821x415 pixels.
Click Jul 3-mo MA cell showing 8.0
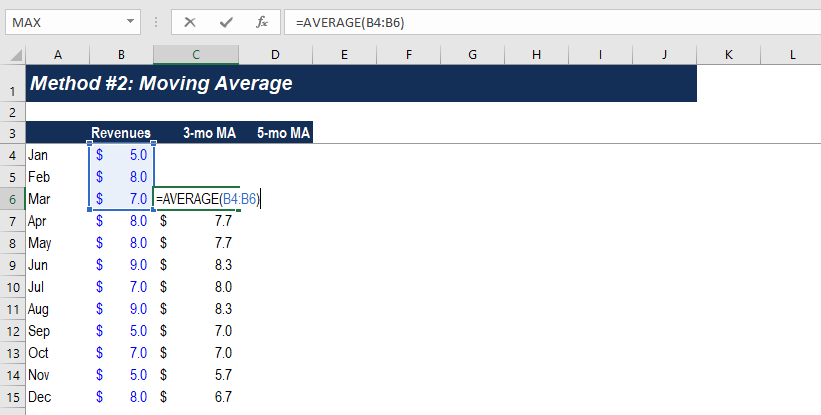point(196,287)
